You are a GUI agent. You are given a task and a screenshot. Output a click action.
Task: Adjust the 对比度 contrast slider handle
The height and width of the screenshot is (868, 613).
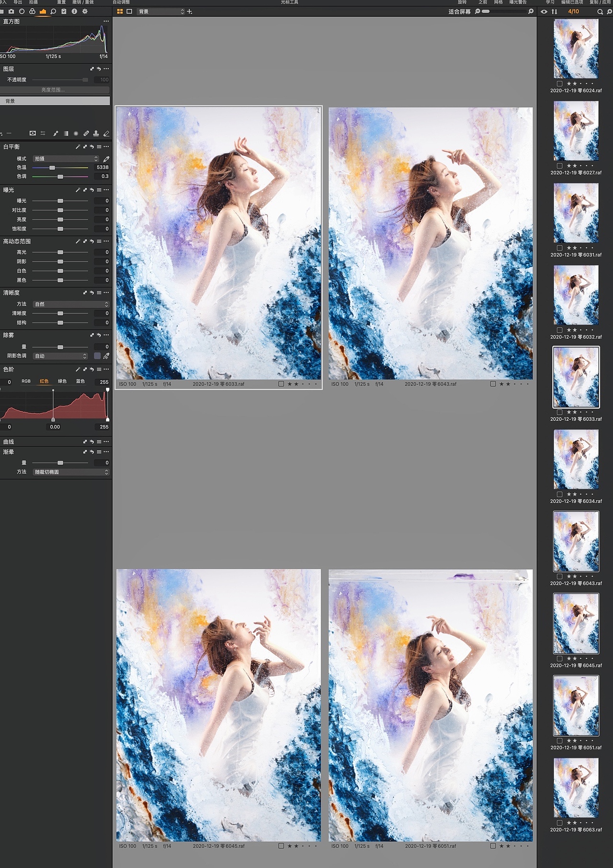60,210
